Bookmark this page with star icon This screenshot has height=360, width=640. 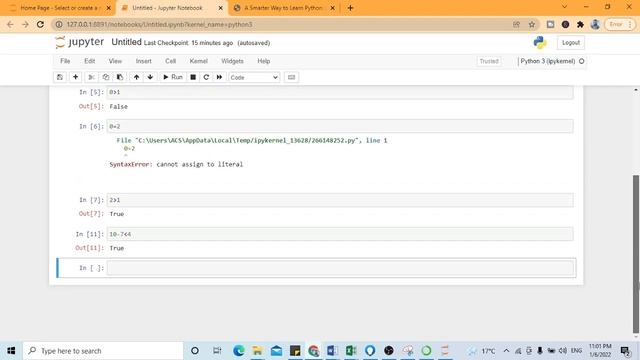531,24
